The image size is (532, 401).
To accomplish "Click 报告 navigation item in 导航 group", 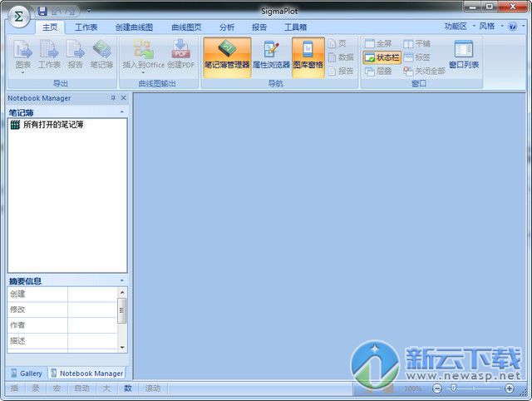I will (341, 71).
